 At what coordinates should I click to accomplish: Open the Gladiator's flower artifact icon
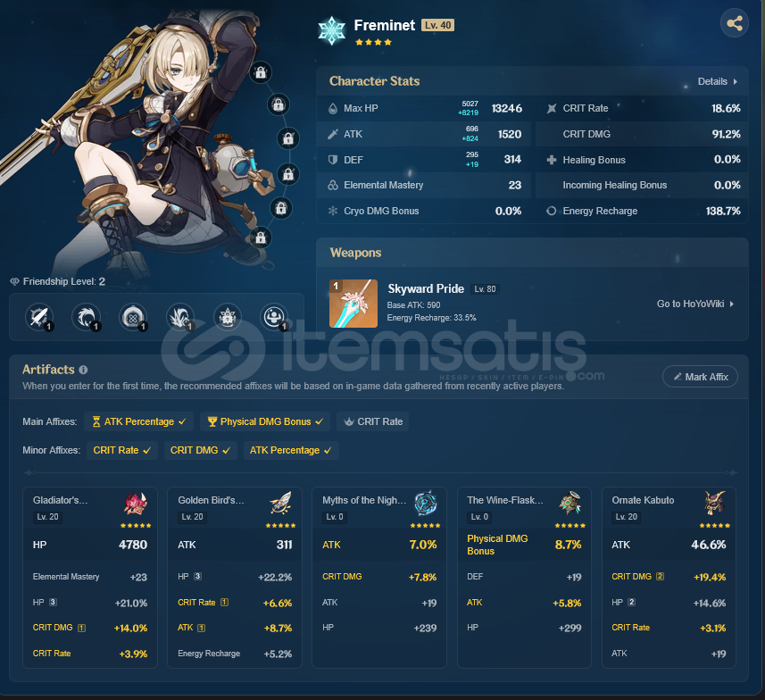pyautogui.click(x=136, y=504)
